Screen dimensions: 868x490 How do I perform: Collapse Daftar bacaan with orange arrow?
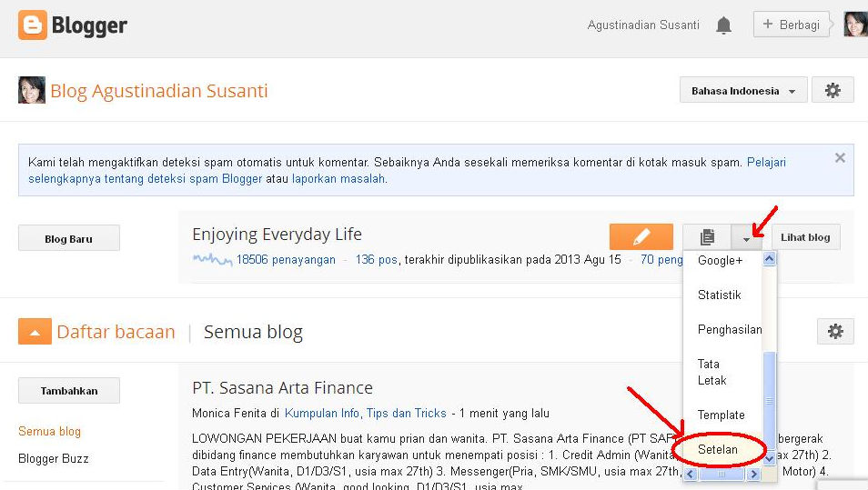coord(35,331)
